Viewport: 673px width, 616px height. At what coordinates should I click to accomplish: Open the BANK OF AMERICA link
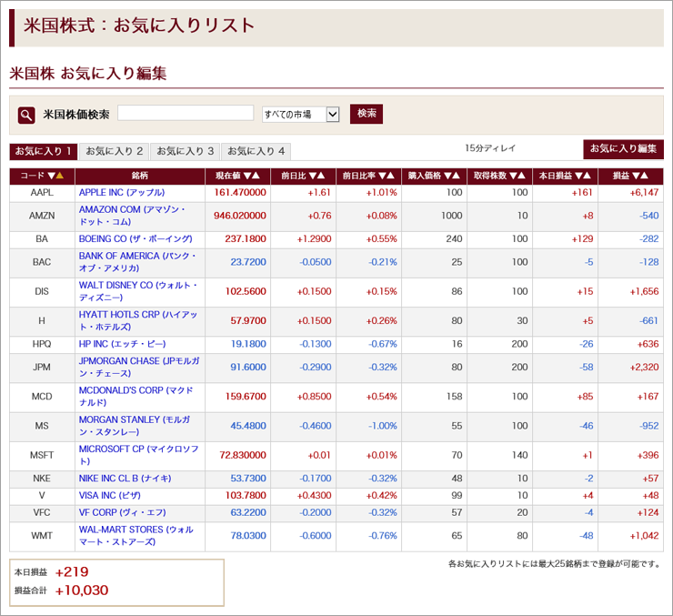(x=137, y=262)
